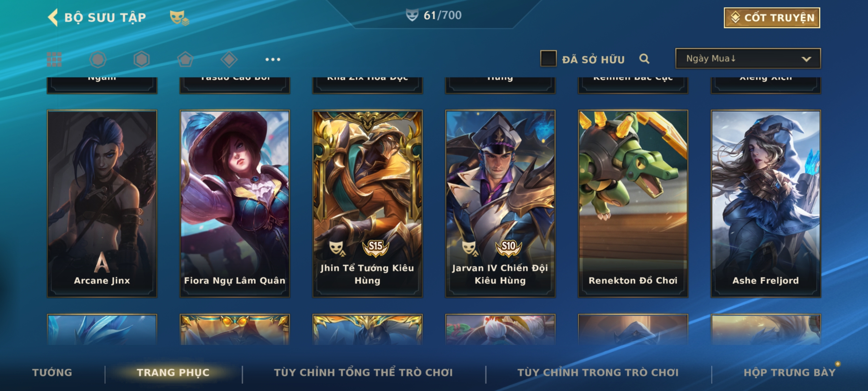868x391 pixels.
Task: Open the Tùy Chỉnh Tổng Thể Trò Chơi tab
Action: tap(363, 373)
